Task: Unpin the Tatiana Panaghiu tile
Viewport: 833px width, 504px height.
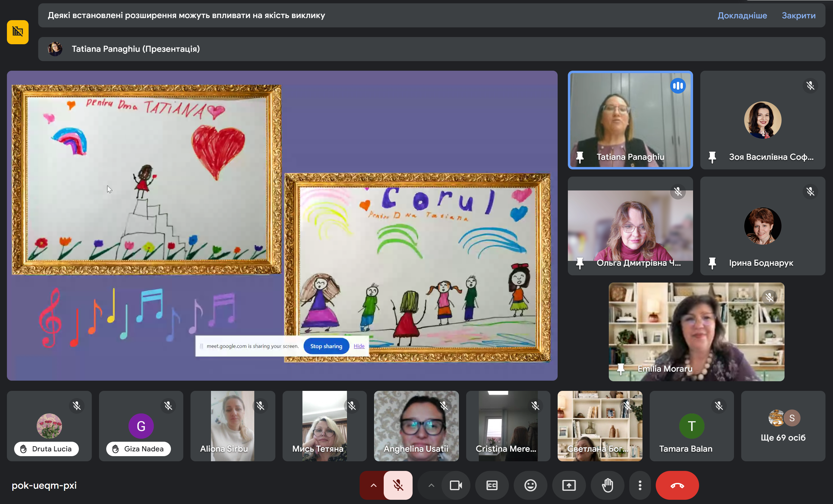Action: (580, 157)
